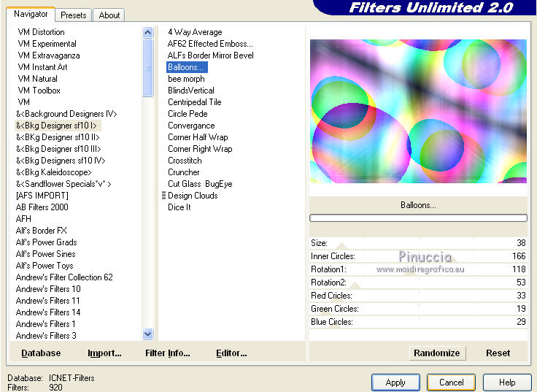This screenshot has height=392, width=537.
Task: Click the scroll up arrow in the category list
Action: [x=147, y=33]
